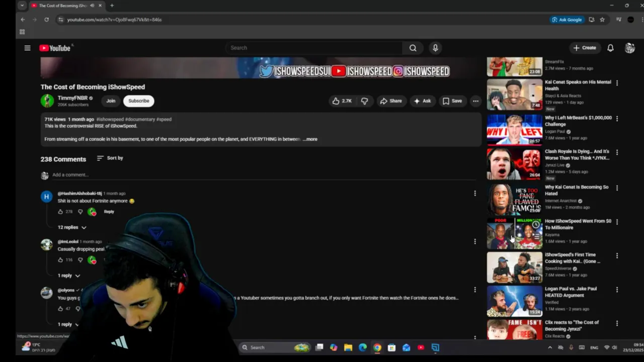This screenshot has height=362, width=644.
Task: Open the Sort by comments dropdown
Action: [110, 158]
